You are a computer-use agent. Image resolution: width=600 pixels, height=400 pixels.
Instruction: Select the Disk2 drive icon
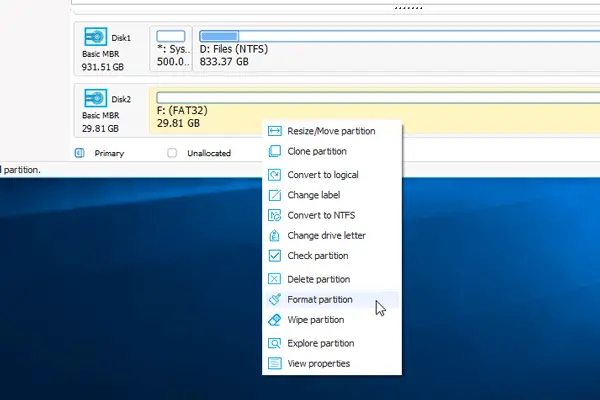pos(95,98)
